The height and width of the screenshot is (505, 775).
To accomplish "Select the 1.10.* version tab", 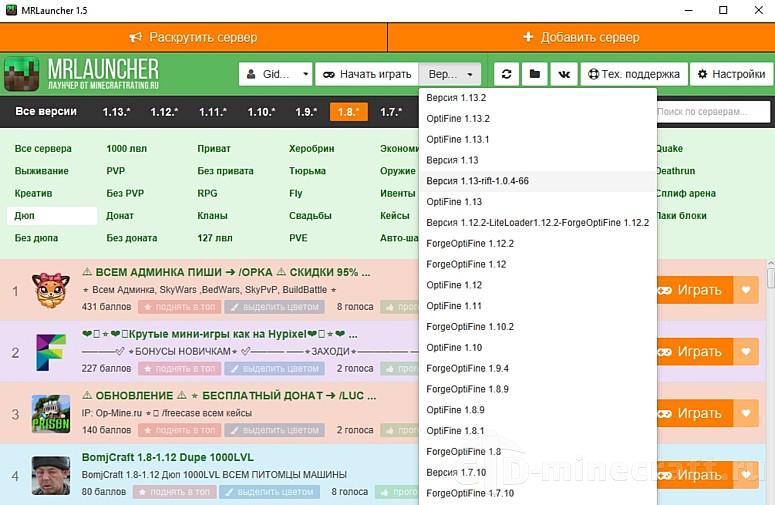I will (261, 112).
